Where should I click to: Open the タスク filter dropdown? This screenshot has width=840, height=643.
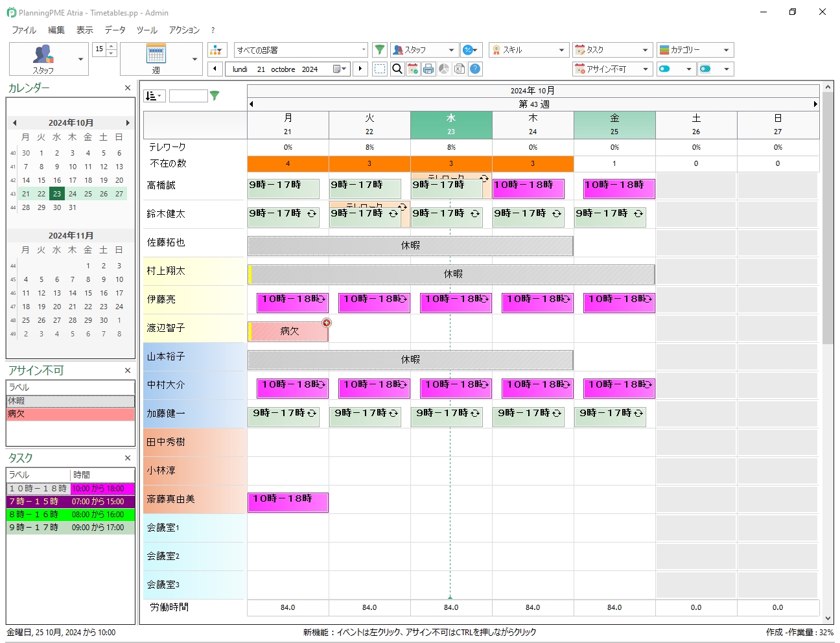pos(612,50)
